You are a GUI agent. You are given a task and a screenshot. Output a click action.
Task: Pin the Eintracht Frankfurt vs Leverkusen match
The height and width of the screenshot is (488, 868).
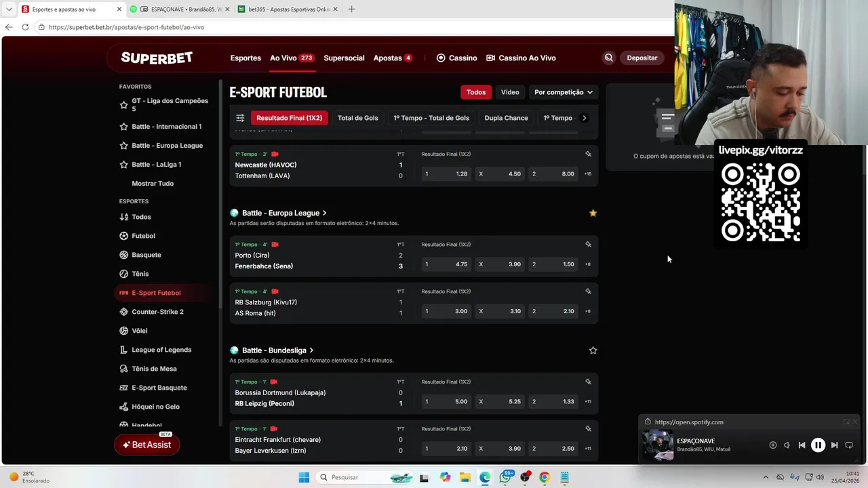point(588,429)
